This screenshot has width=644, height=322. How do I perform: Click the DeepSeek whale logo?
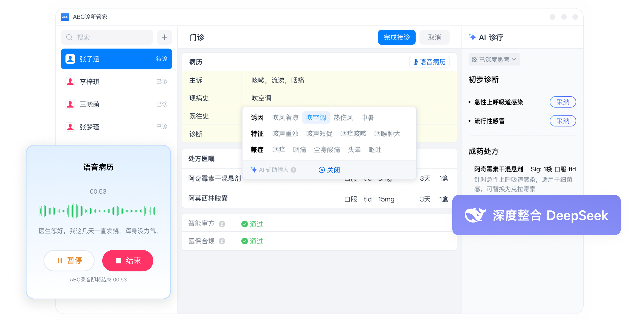coord(475,215)
